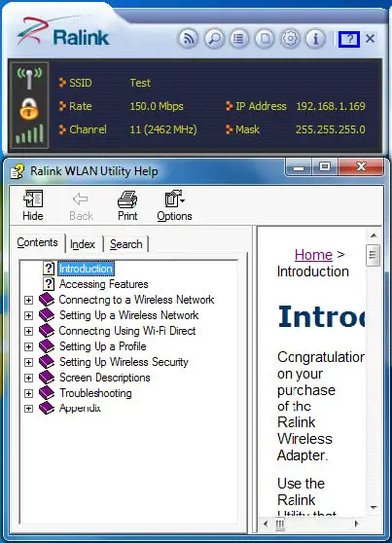Image resolution: width=392 pixels, height=543 pixels.
Task: Click the Rate value 150.0 Mbps
Action: (x=157, y=106)
